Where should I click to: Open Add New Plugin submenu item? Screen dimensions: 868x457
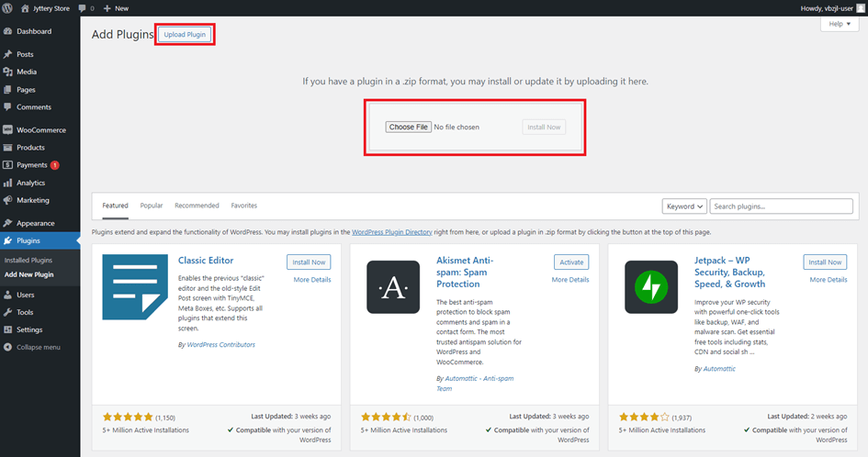[x=28, y=274]
